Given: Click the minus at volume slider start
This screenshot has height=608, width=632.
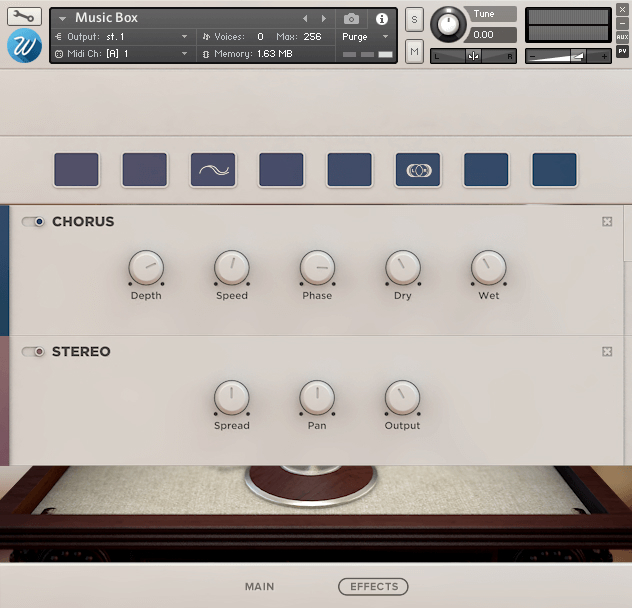Looking at the screenshot, I should (532, 56).
